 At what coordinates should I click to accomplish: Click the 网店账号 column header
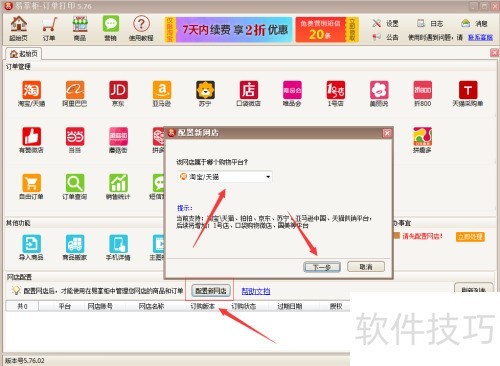click(x=100, y=306)
